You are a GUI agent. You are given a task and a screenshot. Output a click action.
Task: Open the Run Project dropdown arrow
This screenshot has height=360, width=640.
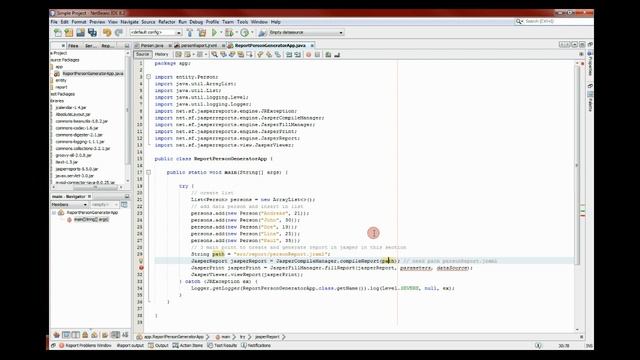coord(221,33)
